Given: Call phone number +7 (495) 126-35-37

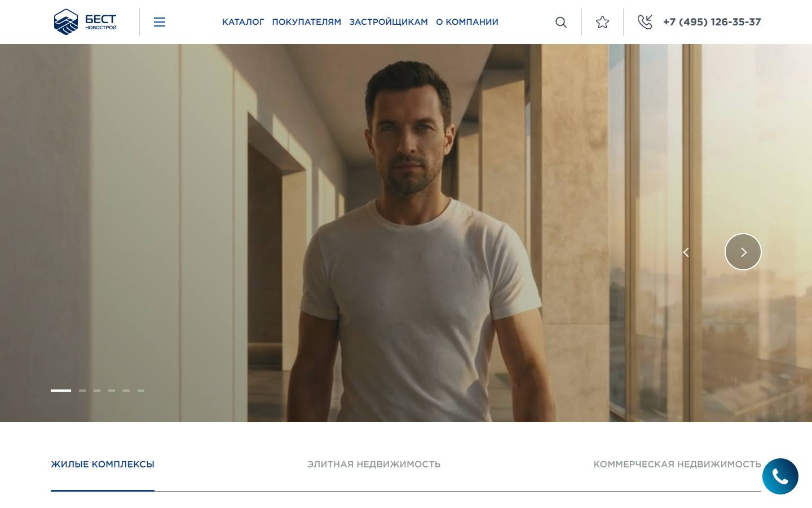Looking at the screenshot, I should (712, 22).
